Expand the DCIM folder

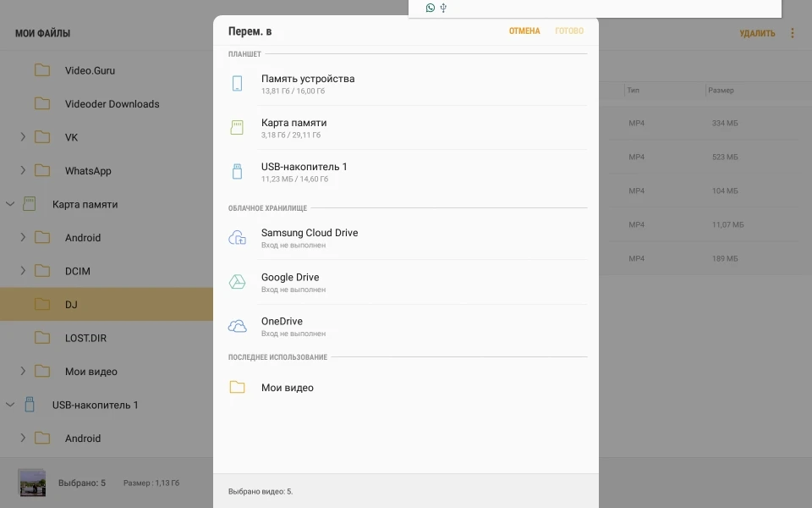[23, 271]
